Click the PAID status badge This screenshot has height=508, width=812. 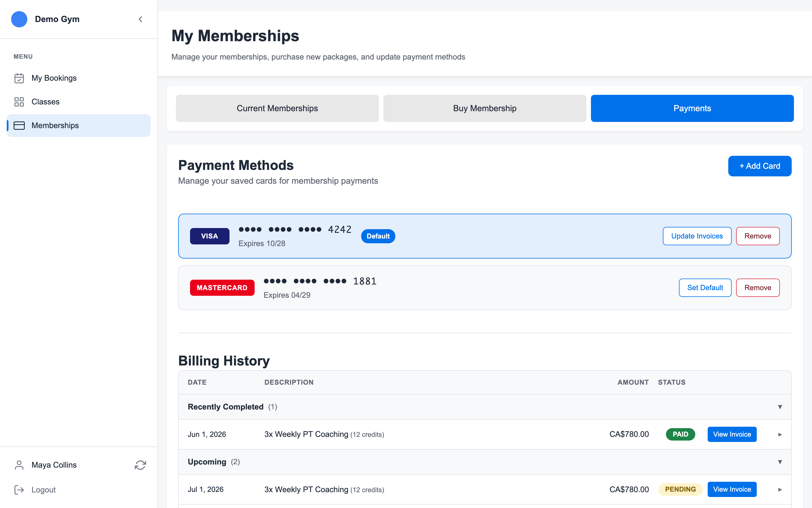click(x=680, y=434)
